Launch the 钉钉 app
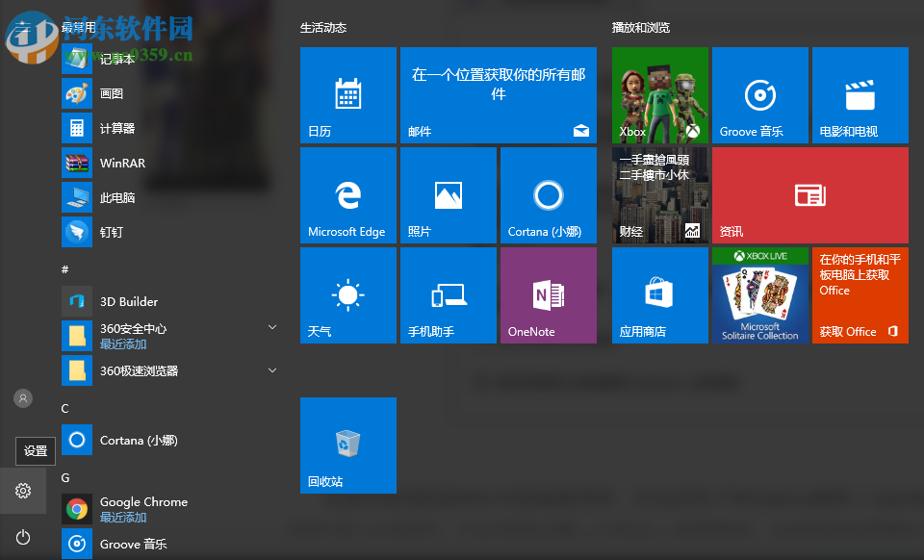 pos(111,232)
